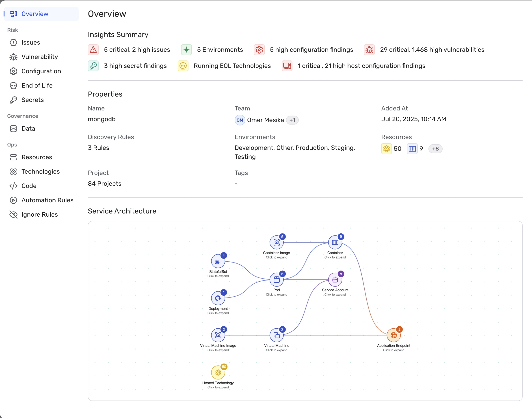Open the Technologies menu item

coord(40,172)
